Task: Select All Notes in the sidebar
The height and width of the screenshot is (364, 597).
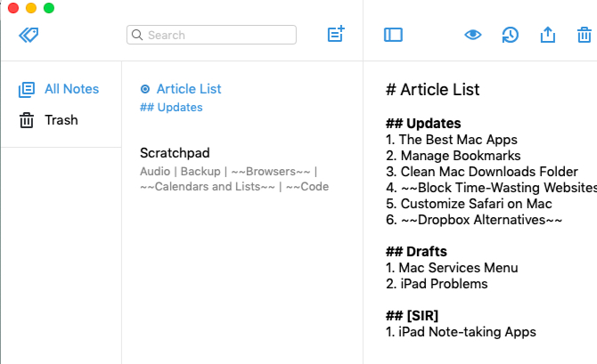Action: pos(71,89)
